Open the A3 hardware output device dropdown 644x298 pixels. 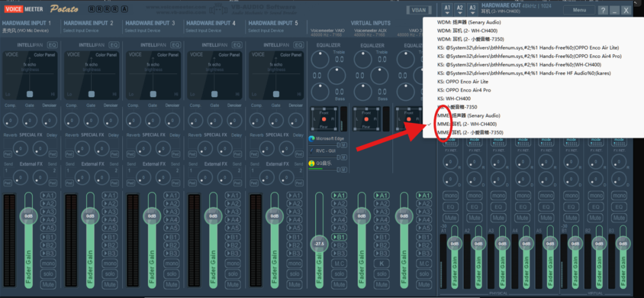point(472,9)
